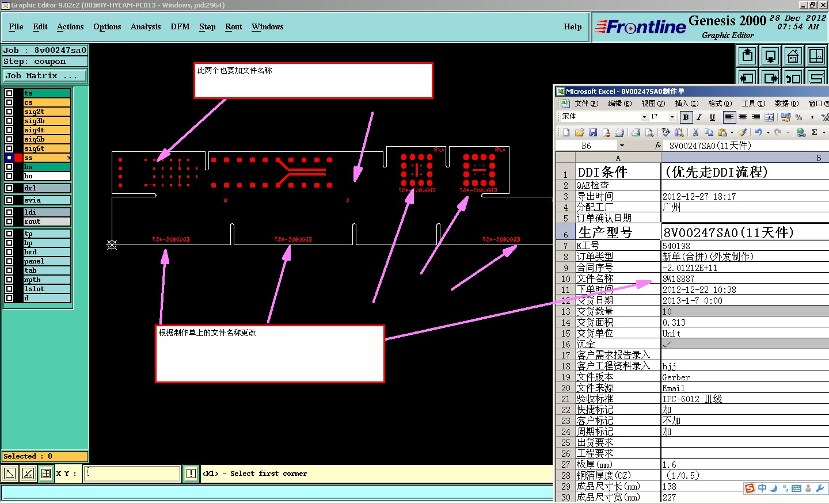Click the exclamation mark message icon

(x=191, y=474)
